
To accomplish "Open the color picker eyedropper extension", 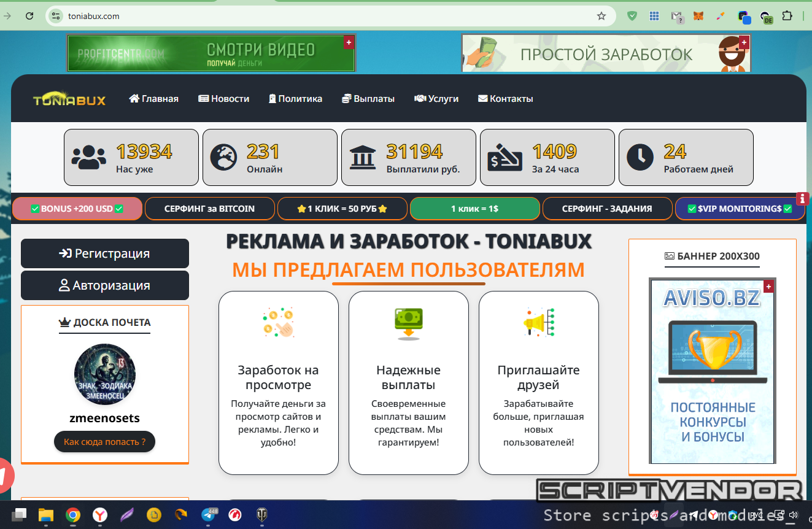I will 721,16.
